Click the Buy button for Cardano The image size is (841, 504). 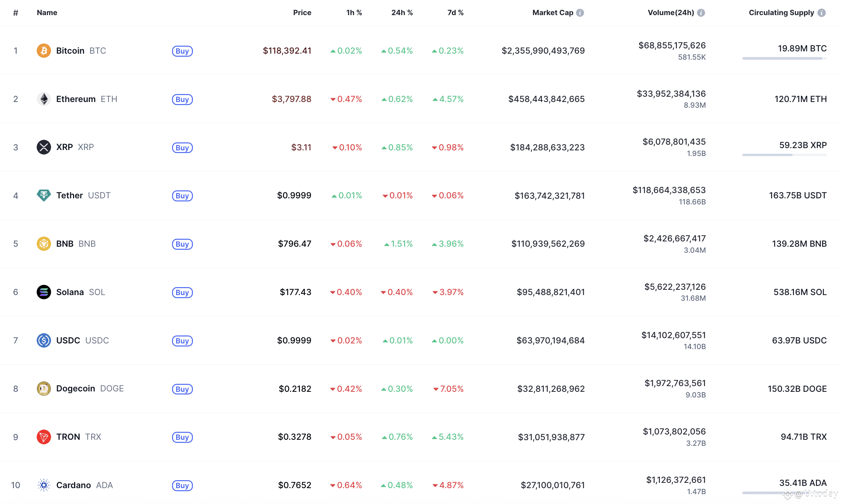coord(182,485)
